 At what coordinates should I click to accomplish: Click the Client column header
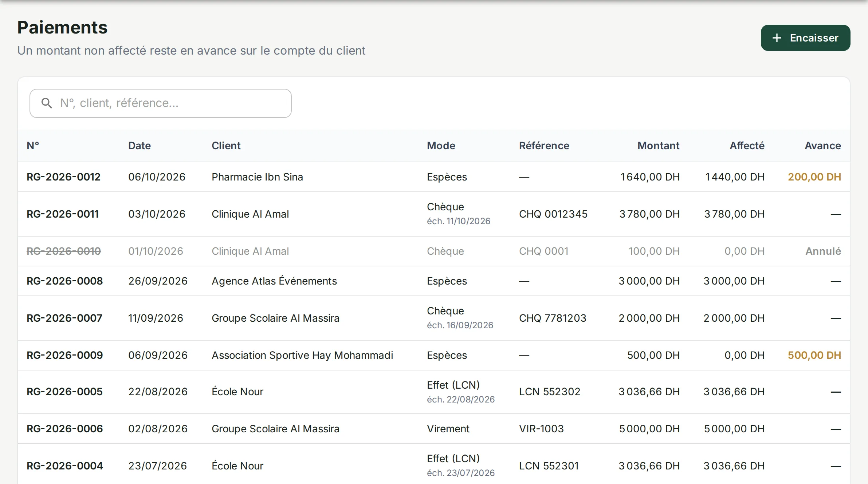point(226,146)
